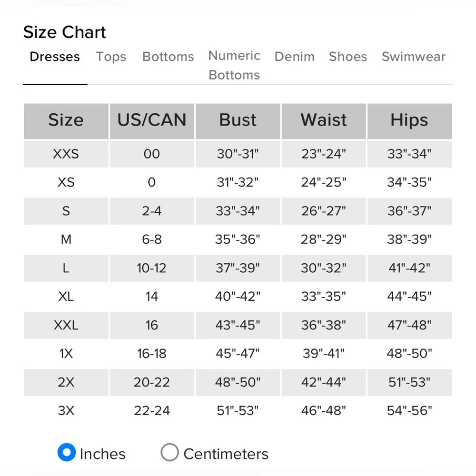
Task: Switch to the Tops tab
Action: click(111, 57)
